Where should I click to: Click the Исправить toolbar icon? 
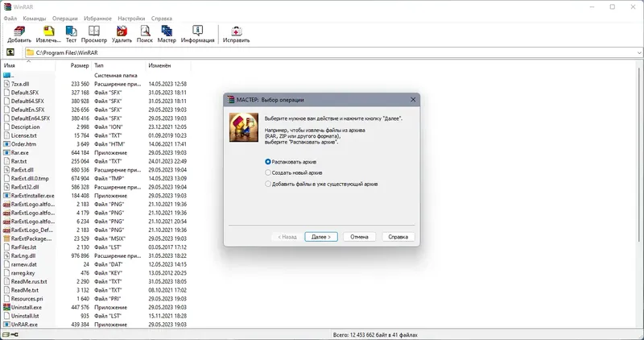pos(236,31)
